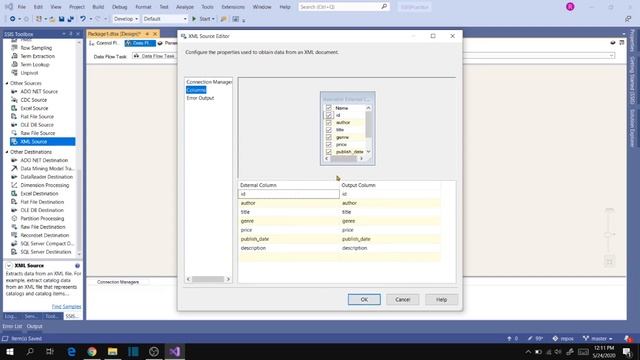
Task: Select Partition Processing toolbox item
Action: tap(42, 219)
